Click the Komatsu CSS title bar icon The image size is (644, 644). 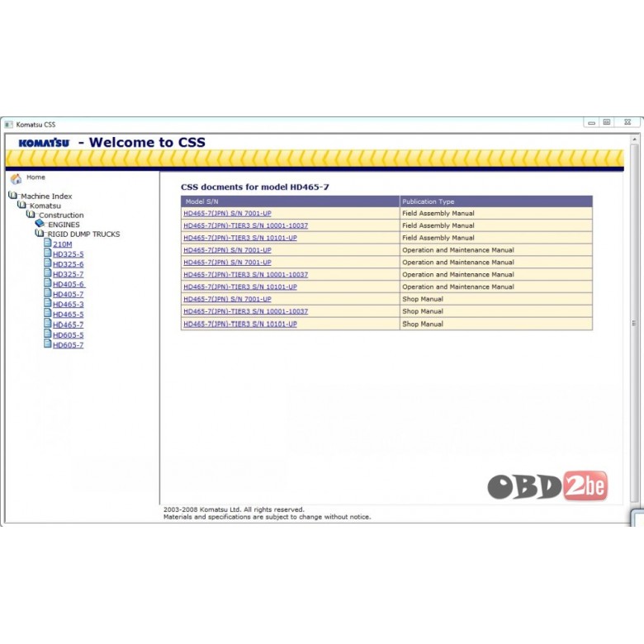(x=9, y=125)
